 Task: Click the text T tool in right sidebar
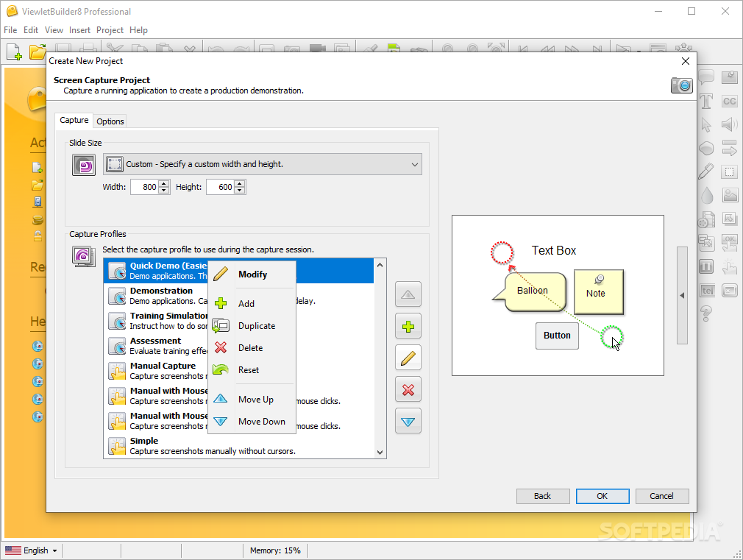[x=706, y=101]
